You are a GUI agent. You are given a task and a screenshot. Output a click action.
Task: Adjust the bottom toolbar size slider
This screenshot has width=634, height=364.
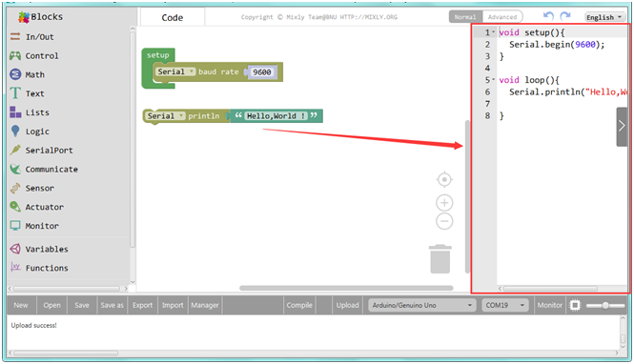pos(605,306)
